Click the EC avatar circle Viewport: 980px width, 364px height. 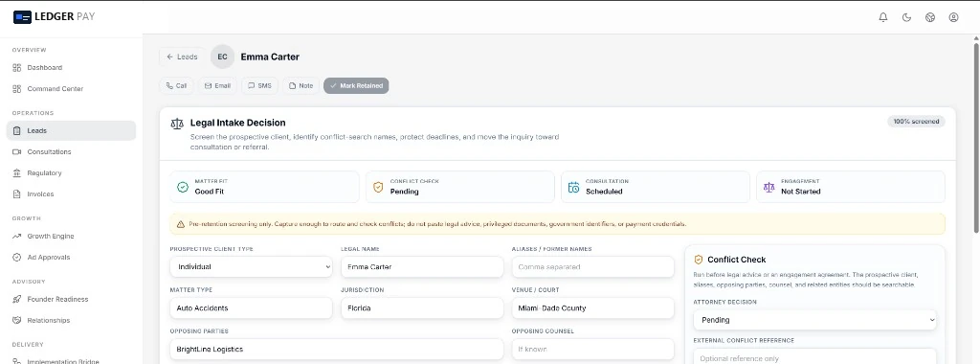point(222,57)
